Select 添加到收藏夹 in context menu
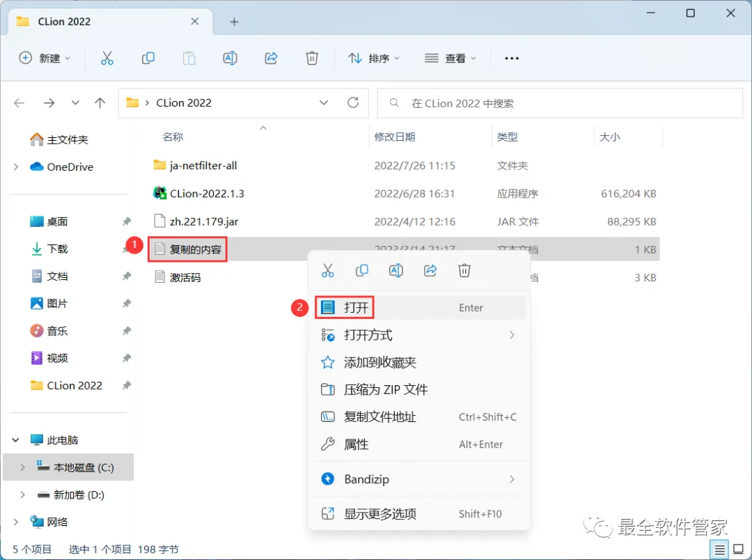Screen dimensions: 752x560 pos(418,362)
